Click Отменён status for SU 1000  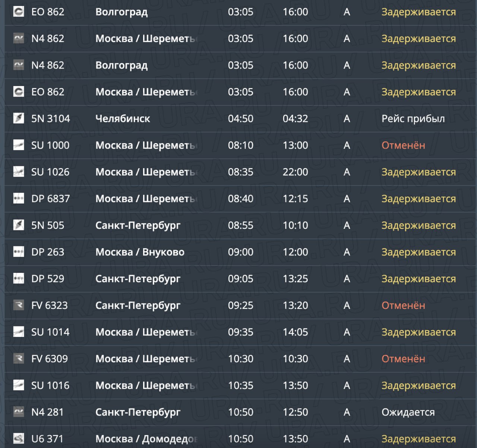coord(403,145)
